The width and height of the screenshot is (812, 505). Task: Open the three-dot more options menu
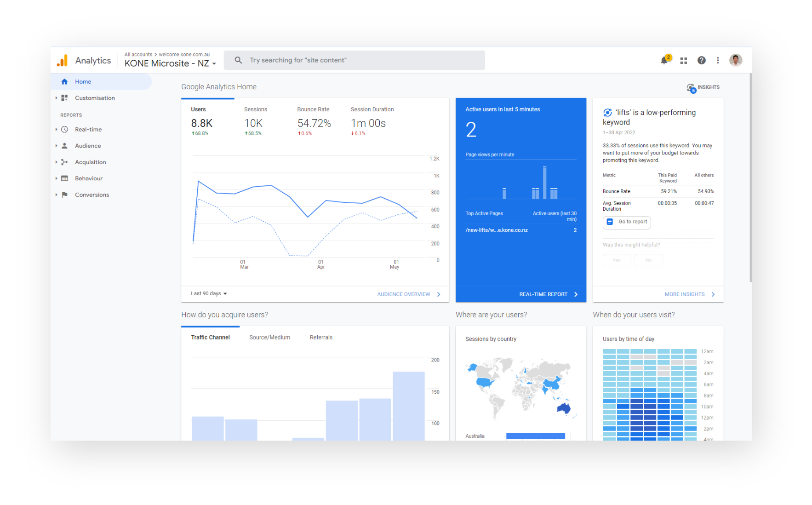[x=718, y=60]
